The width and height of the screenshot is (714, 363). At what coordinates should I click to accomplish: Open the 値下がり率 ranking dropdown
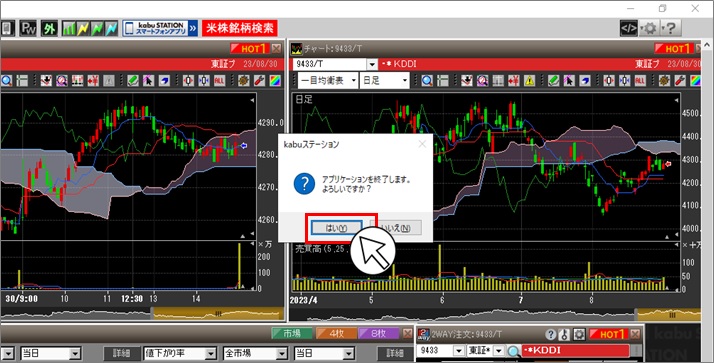coord(180,353)
